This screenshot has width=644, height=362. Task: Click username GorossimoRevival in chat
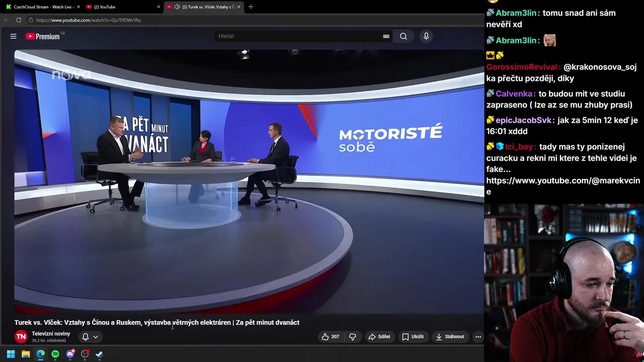tap(523, 67)
